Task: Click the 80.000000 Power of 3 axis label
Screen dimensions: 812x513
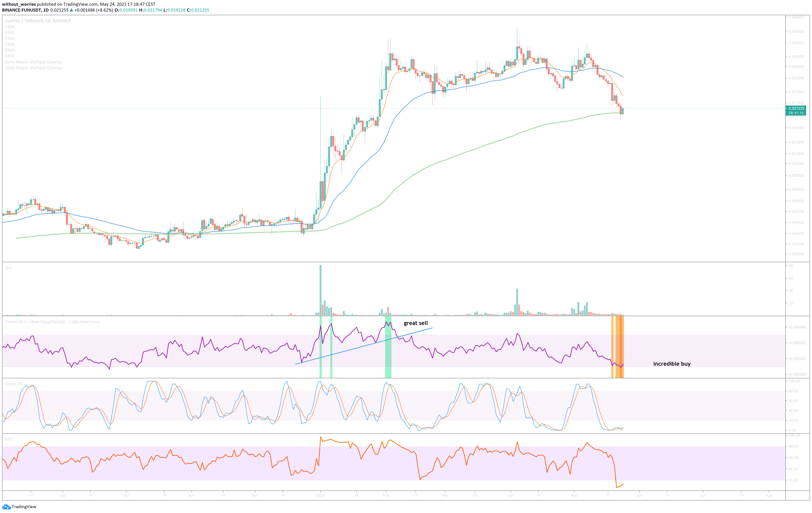Action: click(797, 327)
